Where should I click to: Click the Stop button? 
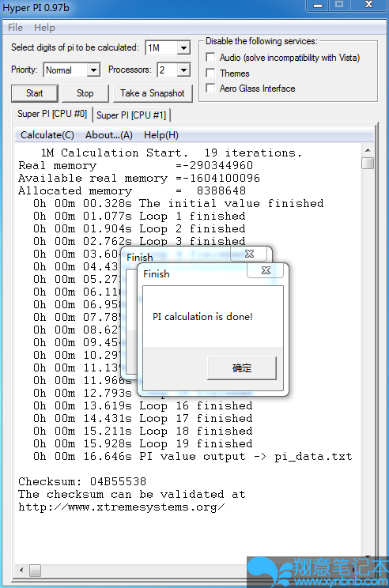[x=85, y=93]
